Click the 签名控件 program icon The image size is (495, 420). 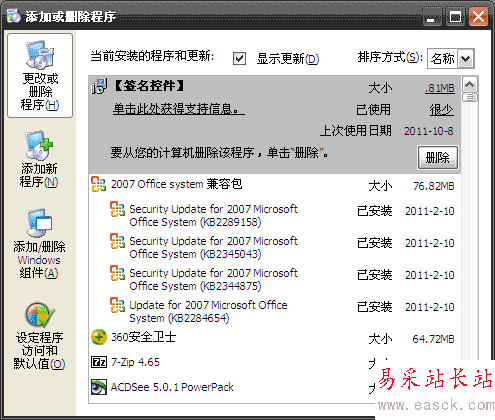[x=99, y=86]
